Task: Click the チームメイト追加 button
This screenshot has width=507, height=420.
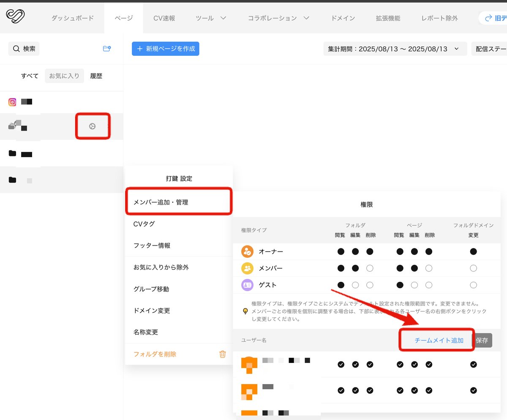Action: point(439,340)
